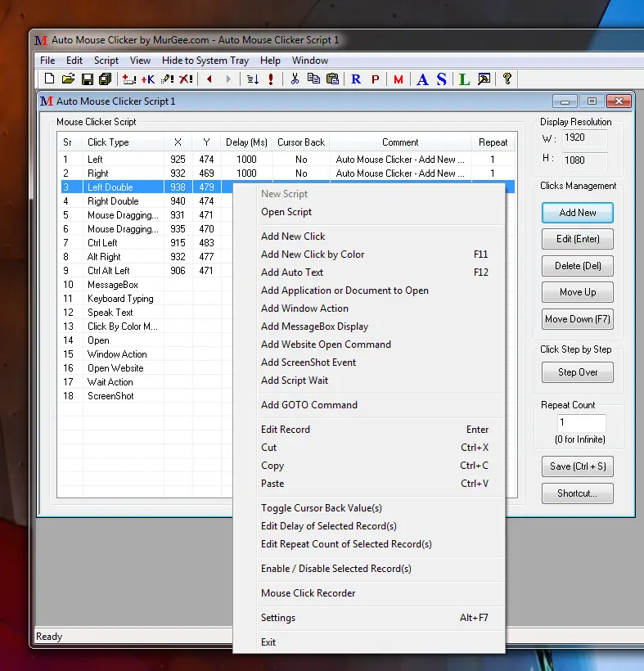Click the blue R toolbar icon

coord(356,79)
